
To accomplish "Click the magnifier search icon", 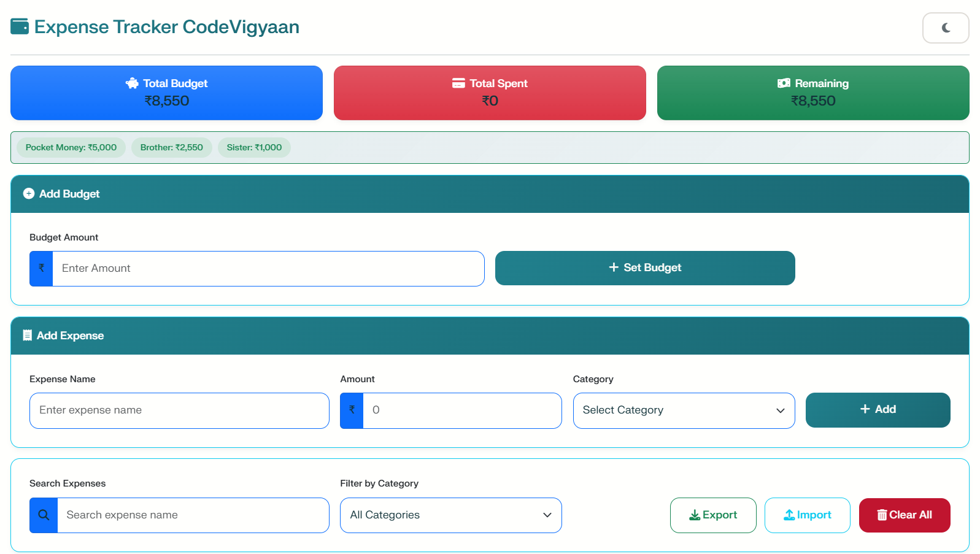I will coord(44,515).
